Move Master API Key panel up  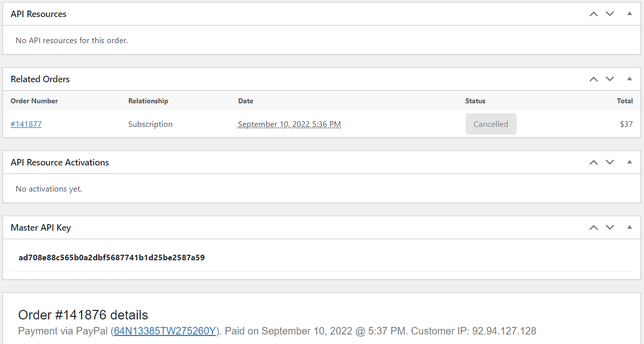(594, 228)
